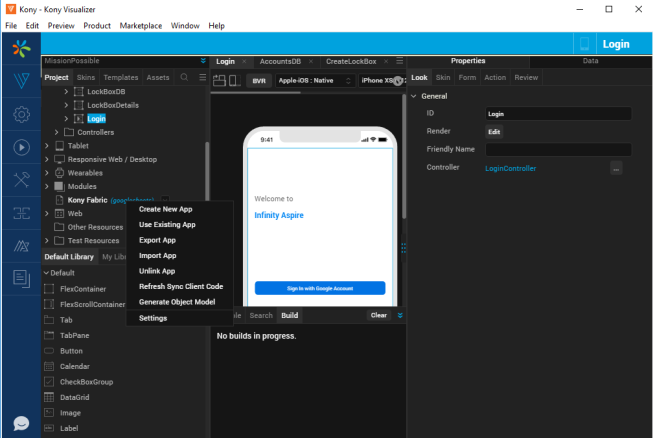
Task: Toggle device orientation icon in canvas toolbar
Action: tap(234, 80)
